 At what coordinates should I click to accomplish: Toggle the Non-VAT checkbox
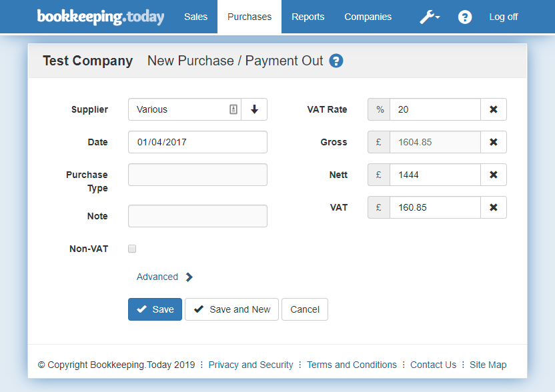click(x=132, y=249)
